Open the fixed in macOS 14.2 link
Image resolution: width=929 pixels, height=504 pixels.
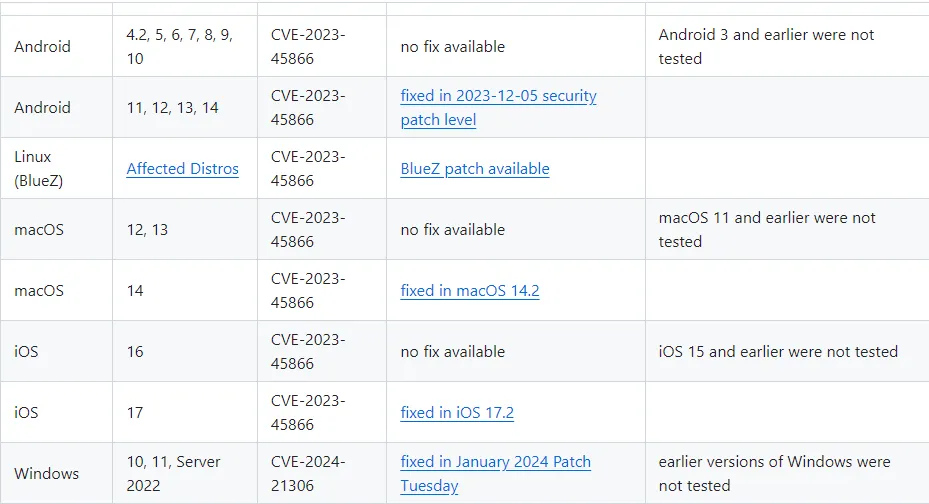pos(470,291)
